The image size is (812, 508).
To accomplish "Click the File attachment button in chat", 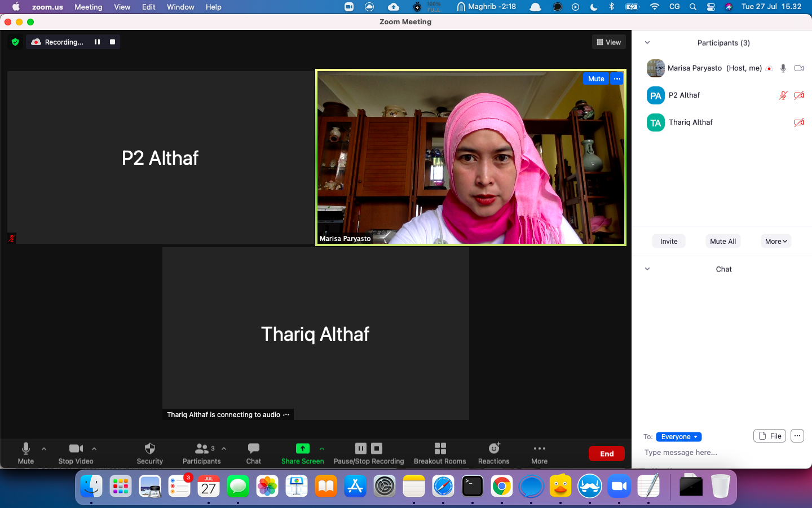I will [x=770, y=436].
